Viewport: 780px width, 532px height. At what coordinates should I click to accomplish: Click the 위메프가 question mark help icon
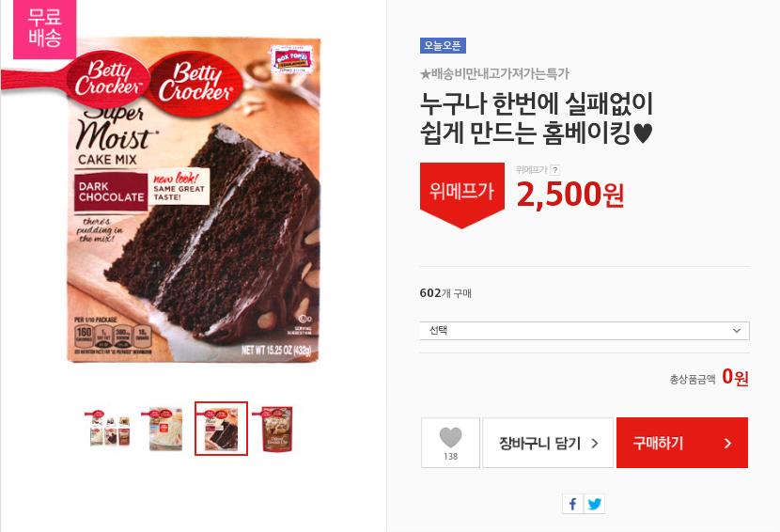[x=555, y=170]
